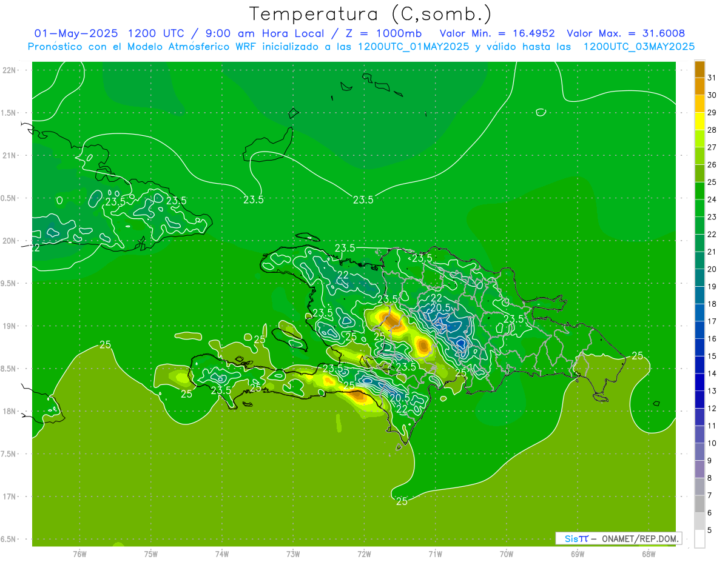The image size is (728, 562).
Task: Click the "22N" latitude axis label
Action: pyautogui.click(x=10, y=70)
